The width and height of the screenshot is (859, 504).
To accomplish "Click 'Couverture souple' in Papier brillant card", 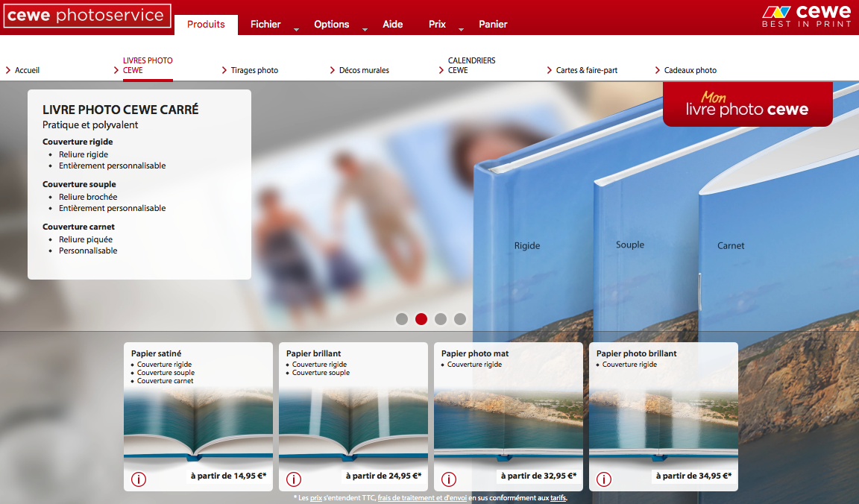I will click(x=321, y=373).
